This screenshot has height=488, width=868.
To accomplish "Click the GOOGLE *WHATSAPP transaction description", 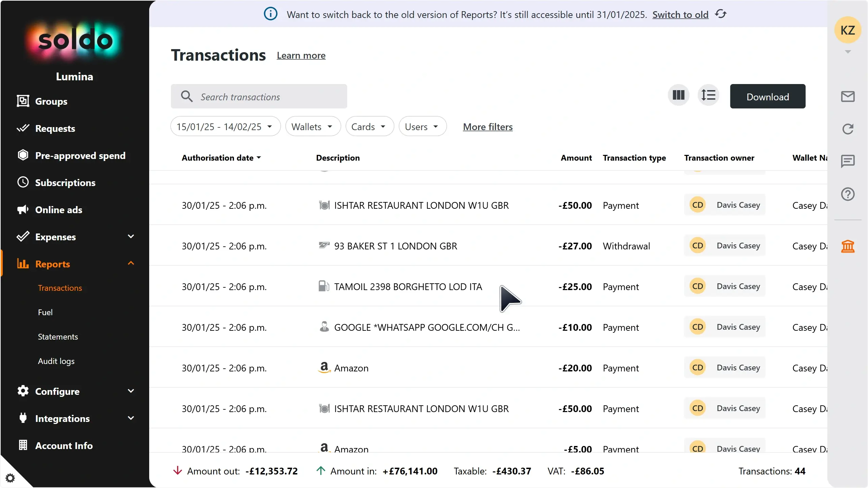I will (x=427, y=327).
